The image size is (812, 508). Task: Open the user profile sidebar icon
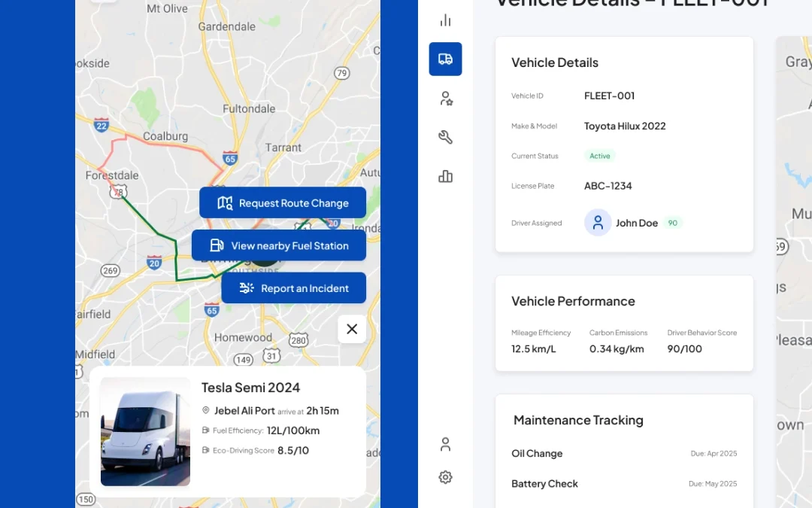[x=445, y=444]
